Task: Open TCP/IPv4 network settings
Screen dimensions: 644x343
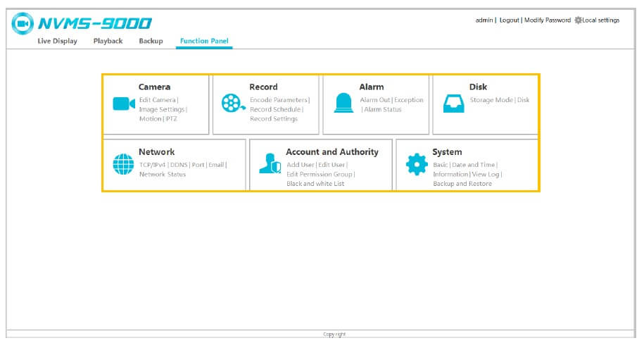Action: [x=152, y=165]
